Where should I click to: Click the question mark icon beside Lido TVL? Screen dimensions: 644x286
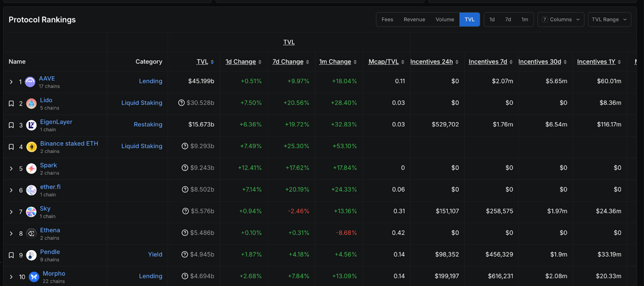click(x=181, y=103)
